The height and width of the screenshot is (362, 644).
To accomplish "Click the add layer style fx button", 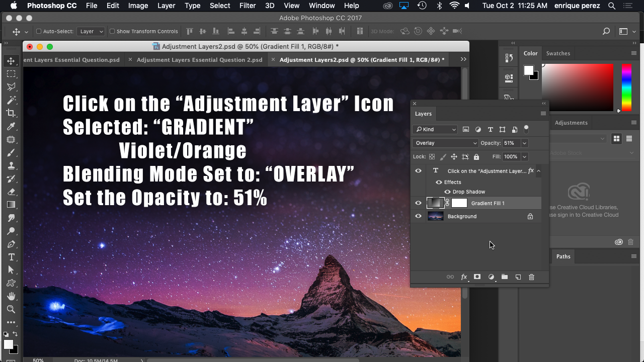I will pos(464,277).
